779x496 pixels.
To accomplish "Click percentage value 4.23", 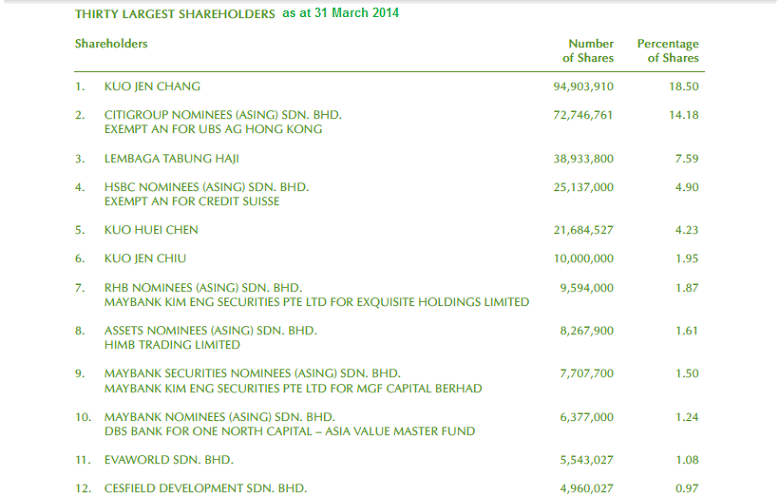I will 687,230.
